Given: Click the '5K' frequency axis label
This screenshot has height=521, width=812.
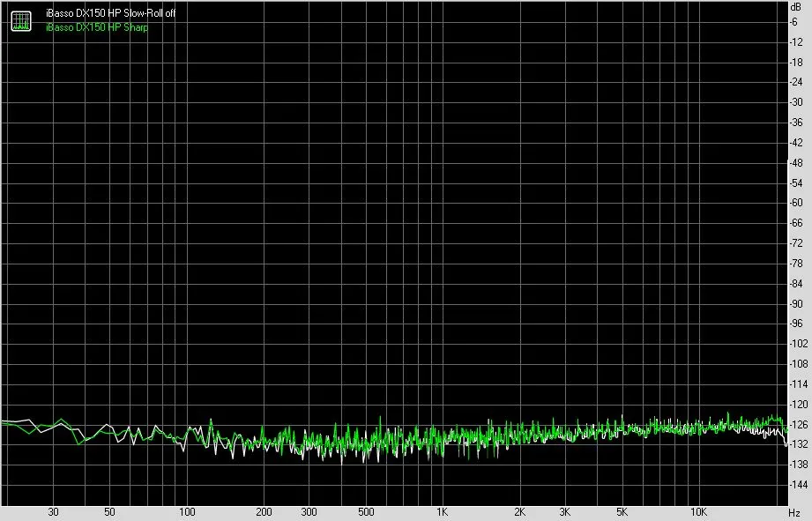Looking at the screenshot, I should [622, 512].
